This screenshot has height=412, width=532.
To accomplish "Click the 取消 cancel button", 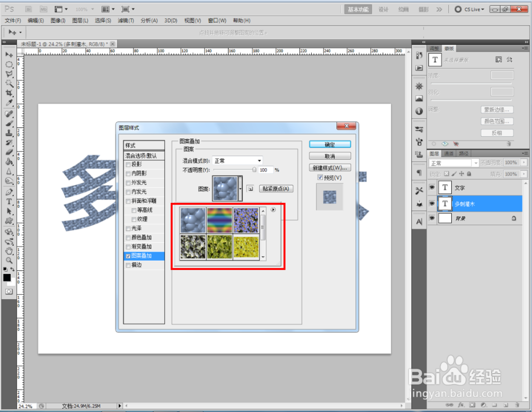I will point(330,156).
